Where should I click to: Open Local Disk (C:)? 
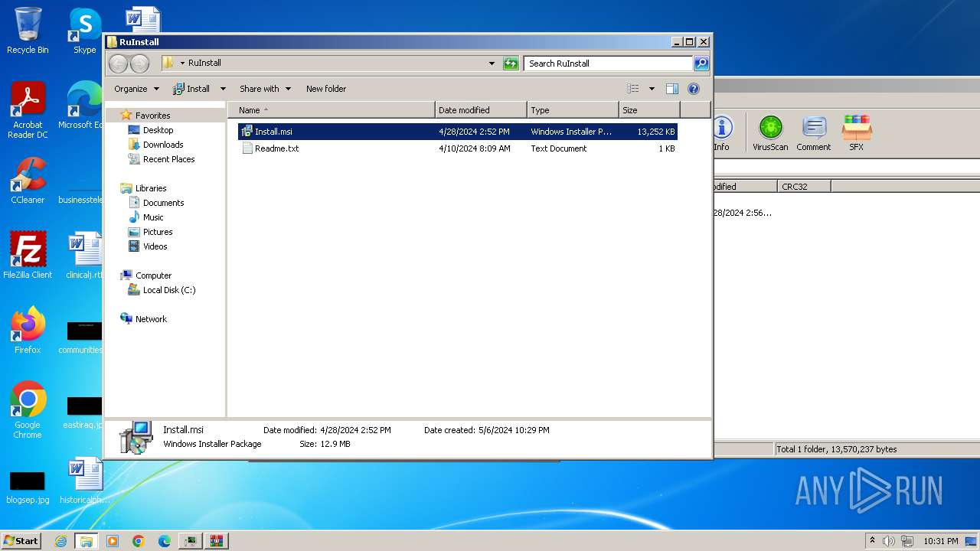point(169,290)
